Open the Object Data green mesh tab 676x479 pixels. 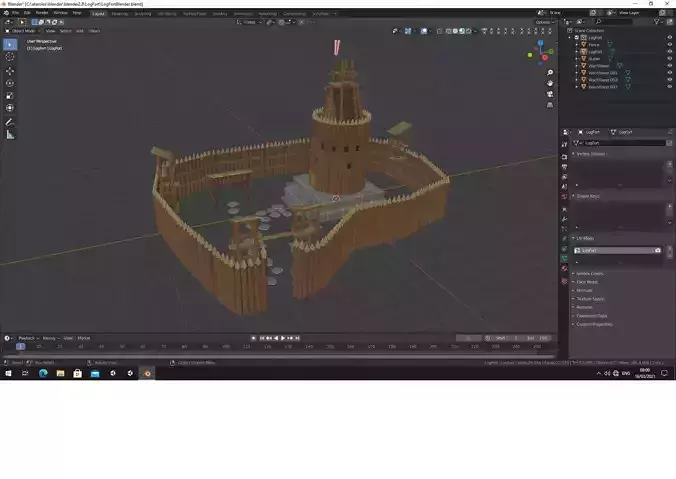point(564,258)
